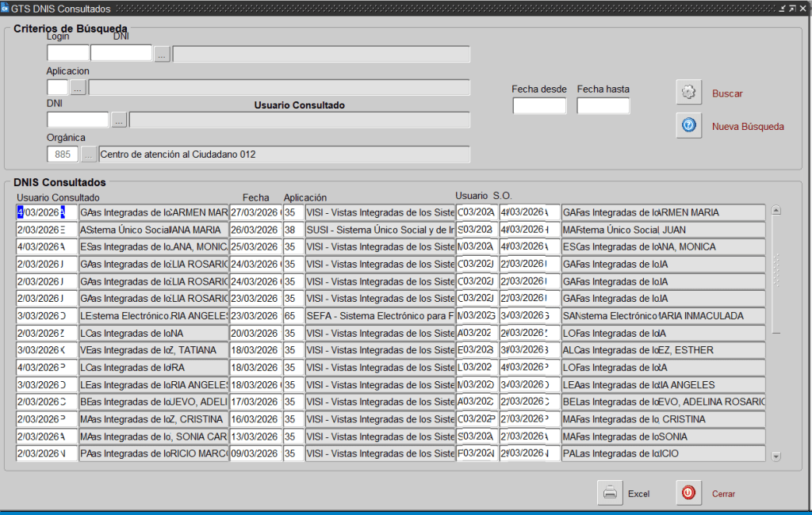Click the GTS window icon in title bar
Screen dimensions: 812x515
[5, 8]
